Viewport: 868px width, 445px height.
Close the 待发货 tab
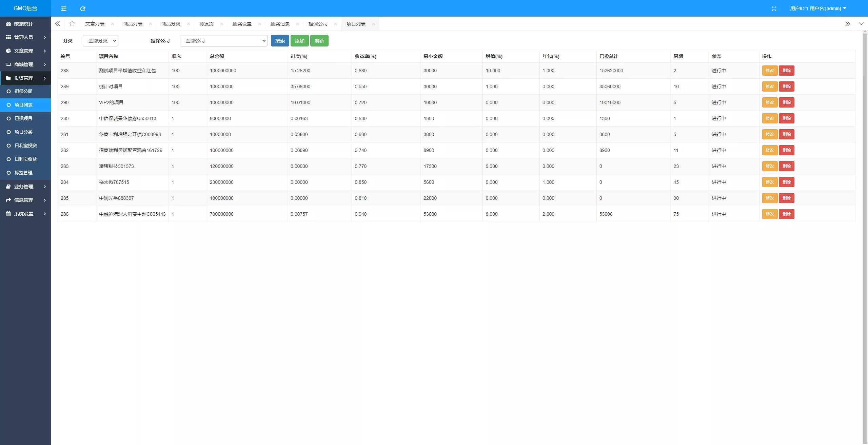tap(222, 24)
